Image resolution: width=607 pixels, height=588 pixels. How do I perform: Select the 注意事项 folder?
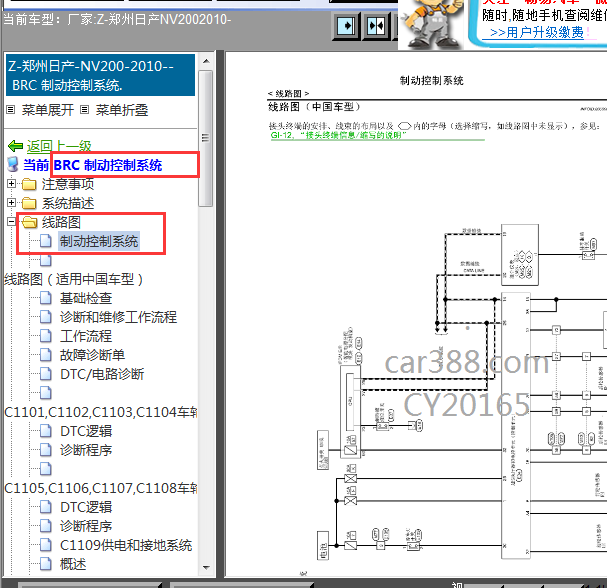(x=68, y=184)
